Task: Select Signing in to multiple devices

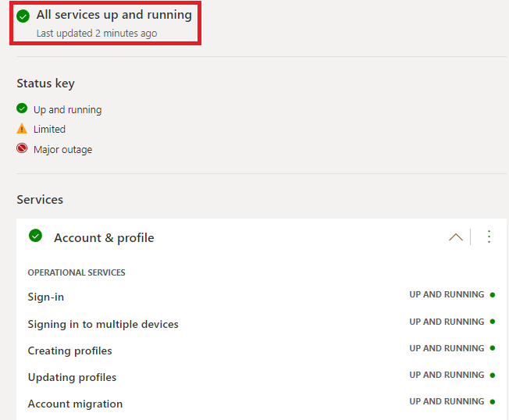Action: [x=103, y=324]
